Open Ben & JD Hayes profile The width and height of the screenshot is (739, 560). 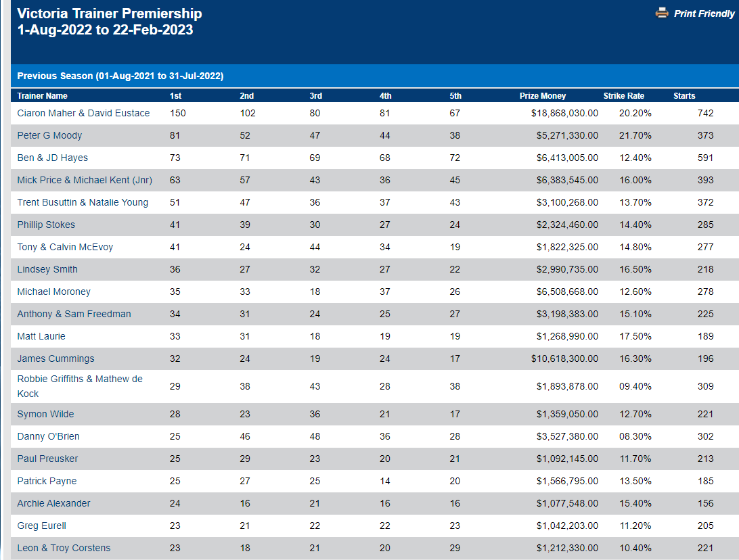[53, 158]
